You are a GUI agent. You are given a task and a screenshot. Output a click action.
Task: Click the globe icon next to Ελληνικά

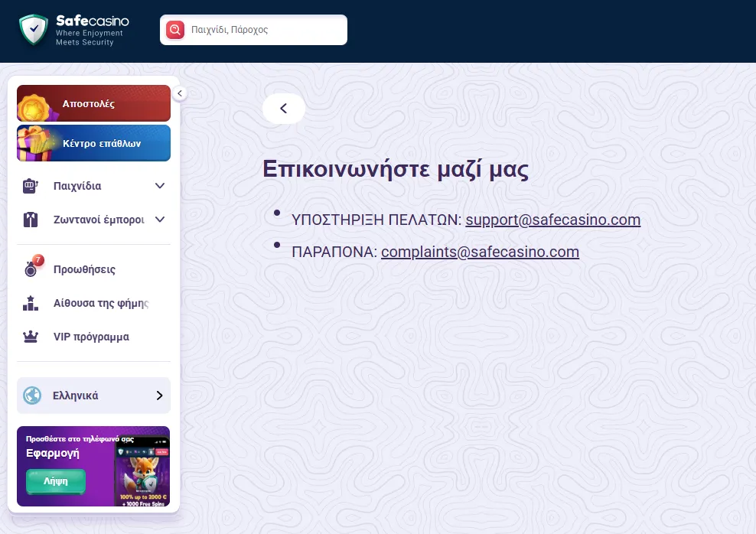(32, 396)
